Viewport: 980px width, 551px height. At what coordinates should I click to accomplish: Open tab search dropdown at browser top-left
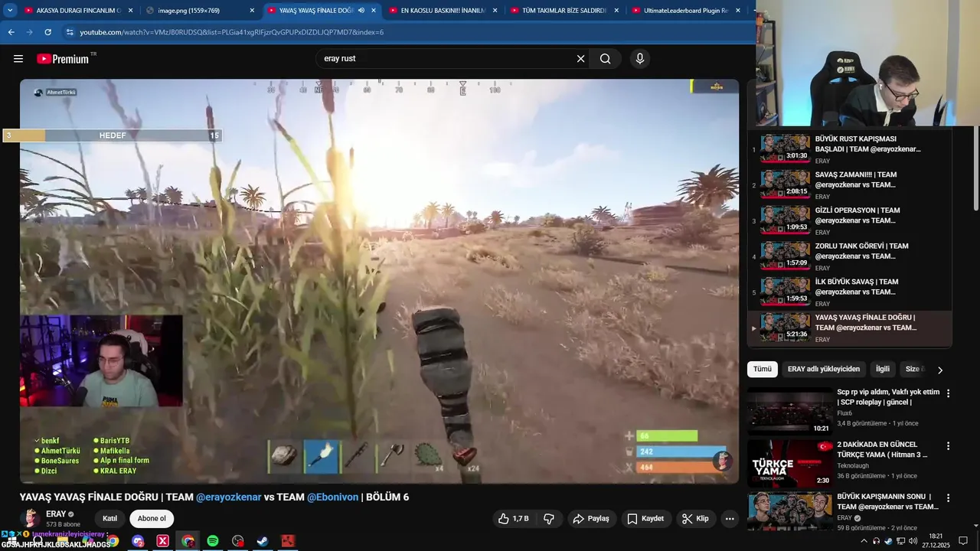pyautogui.click(x=9, y=10)
